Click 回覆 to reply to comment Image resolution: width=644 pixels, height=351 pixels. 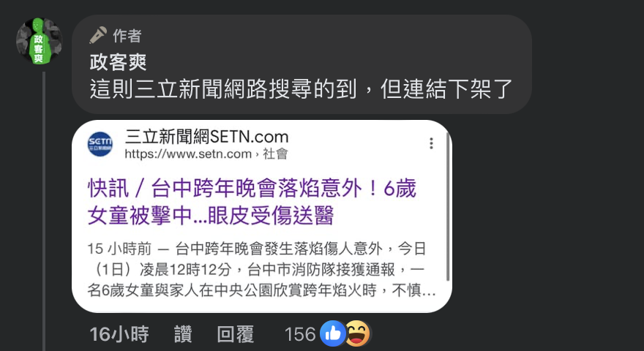tap(236, 334)
